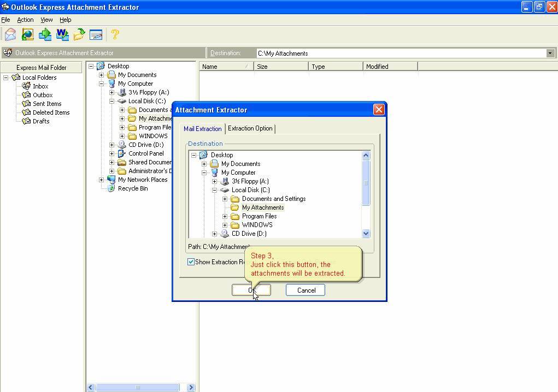The image size is (558, 392).
Task: Select My Attachments in dialog tree
Action: click(x=263, y=207)
